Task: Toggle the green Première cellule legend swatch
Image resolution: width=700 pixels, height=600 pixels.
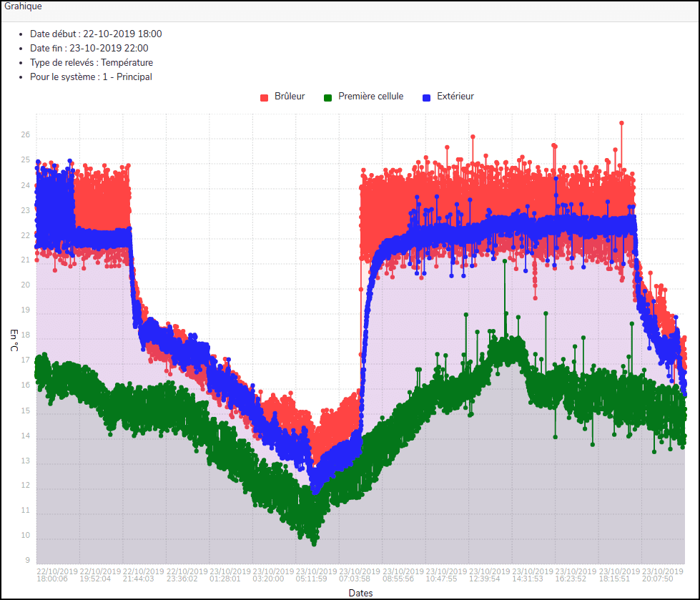Action: [328, 97]
